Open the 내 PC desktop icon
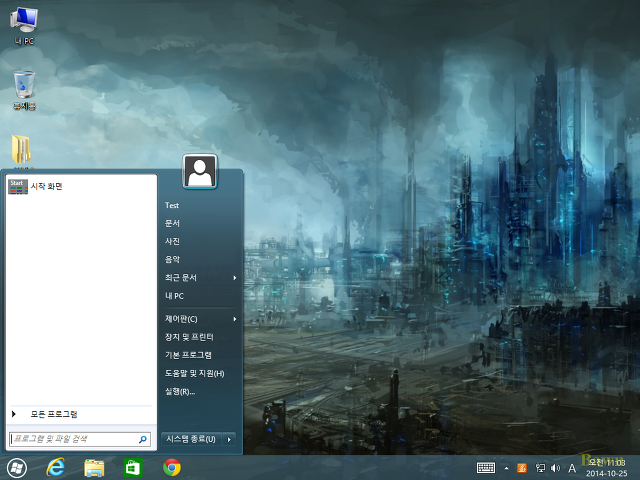Viewport: 640px width, 480px height. pos(24,25)
